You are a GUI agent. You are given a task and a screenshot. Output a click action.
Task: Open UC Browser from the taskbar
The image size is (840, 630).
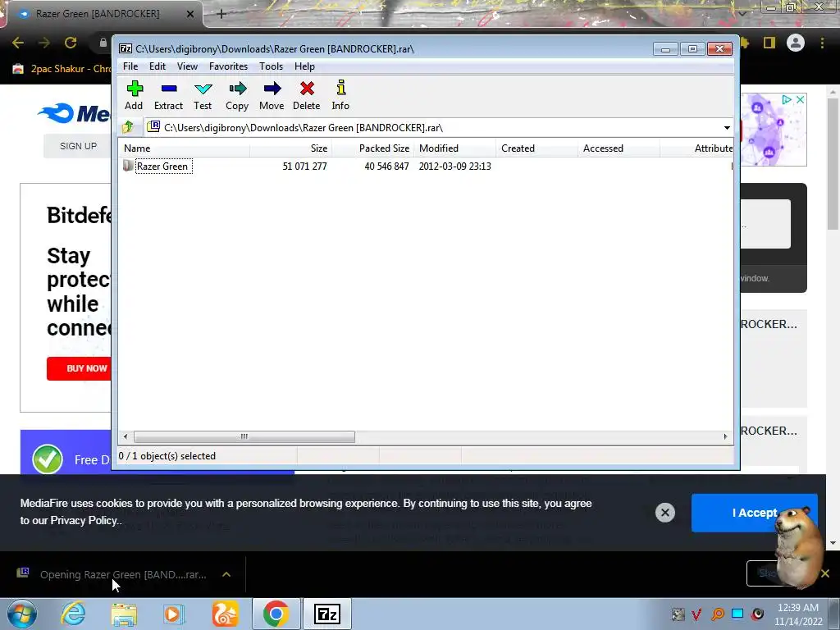(225, 614)
